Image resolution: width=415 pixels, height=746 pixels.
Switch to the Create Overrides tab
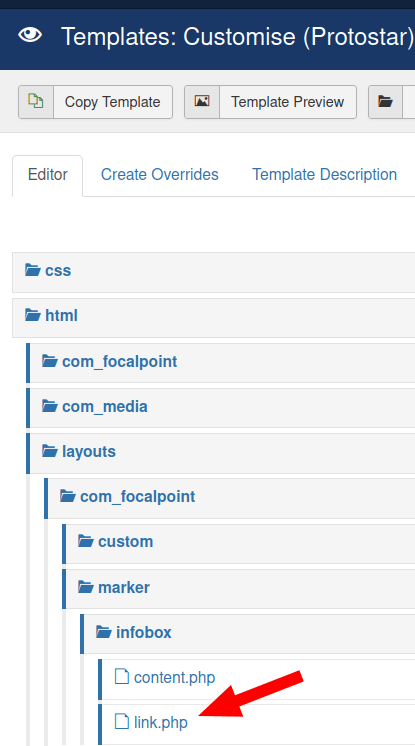[159, 175]
